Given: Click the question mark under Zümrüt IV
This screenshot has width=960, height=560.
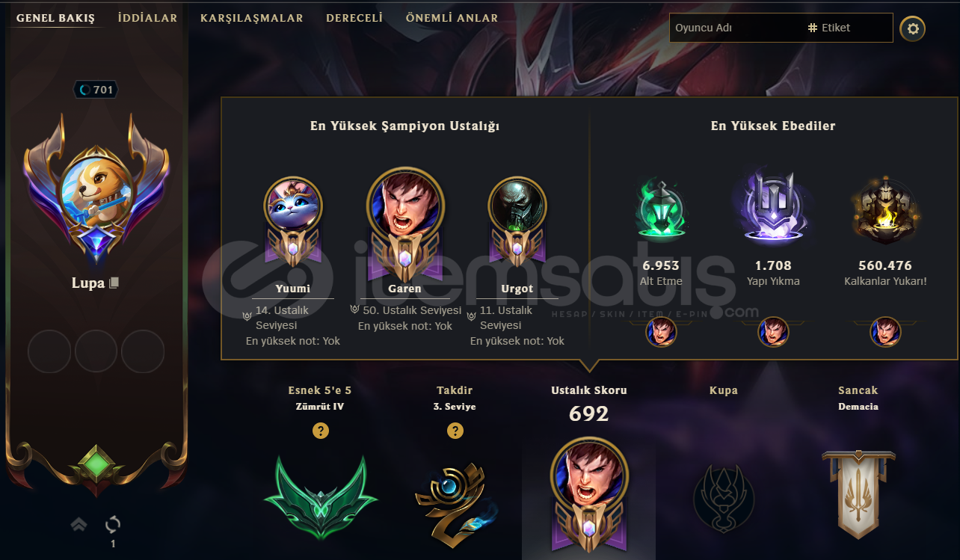Looking at the screenshot, I should point(321,431).
